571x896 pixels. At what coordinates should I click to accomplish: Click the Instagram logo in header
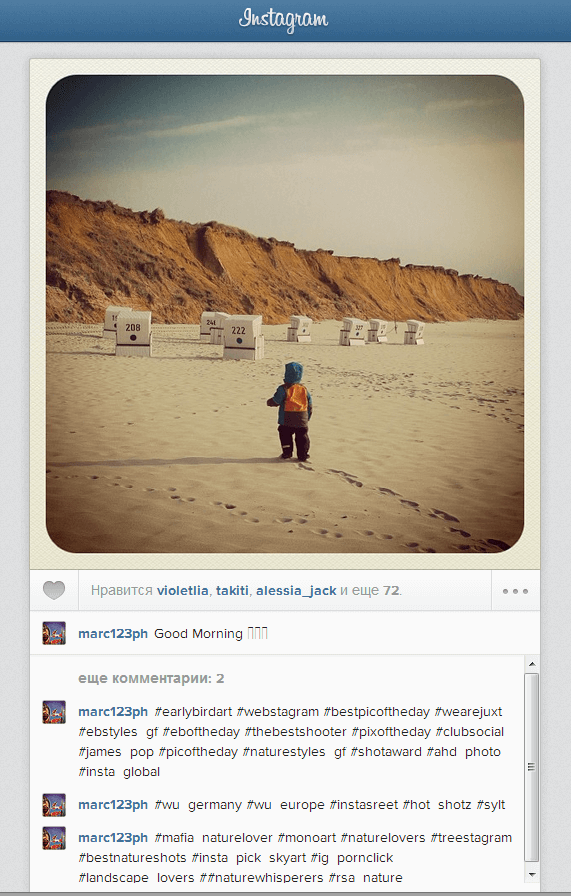pyautogui.click(x=283, y=20)
